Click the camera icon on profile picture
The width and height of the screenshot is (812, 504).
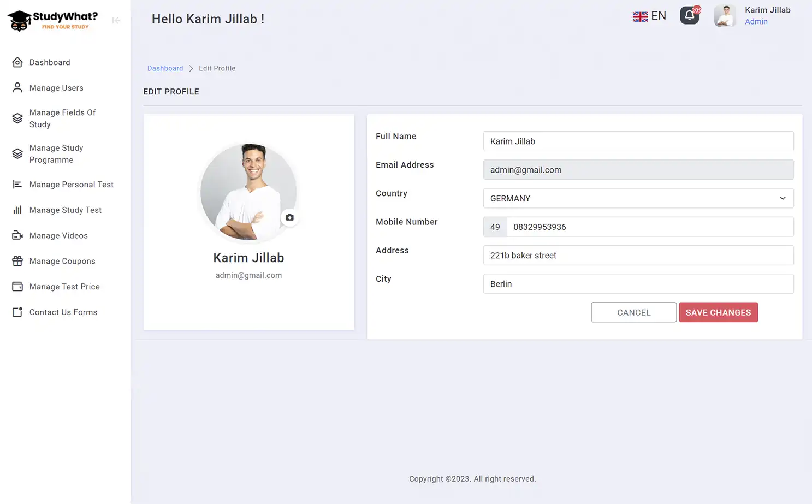click(289, 217)
